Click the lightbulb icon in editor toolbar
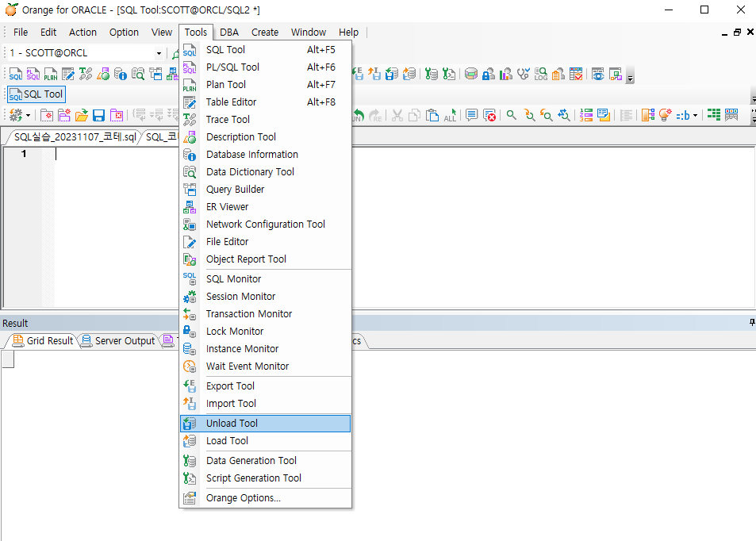This screenshot has height=541, width=756. click(x=666, y=115)
